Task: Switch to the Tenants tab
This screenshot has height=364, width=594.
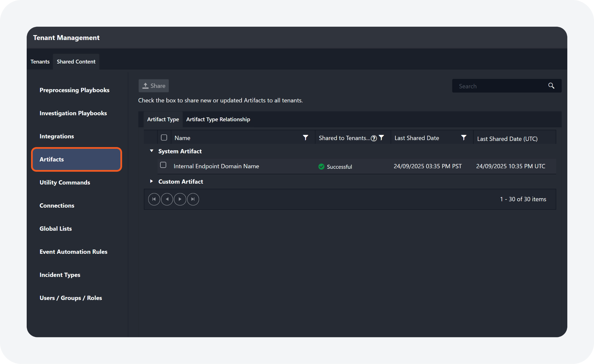Action: tap(40, 62)
